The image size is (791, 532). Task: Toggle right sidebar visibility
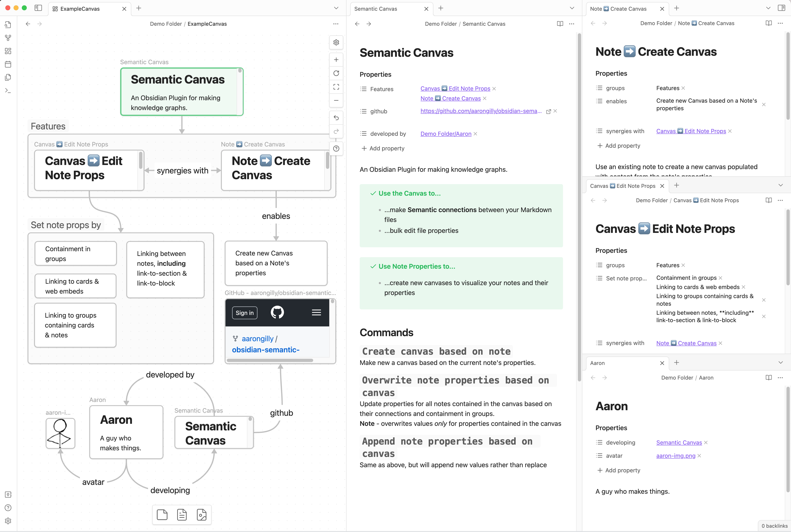pos(782,8)
